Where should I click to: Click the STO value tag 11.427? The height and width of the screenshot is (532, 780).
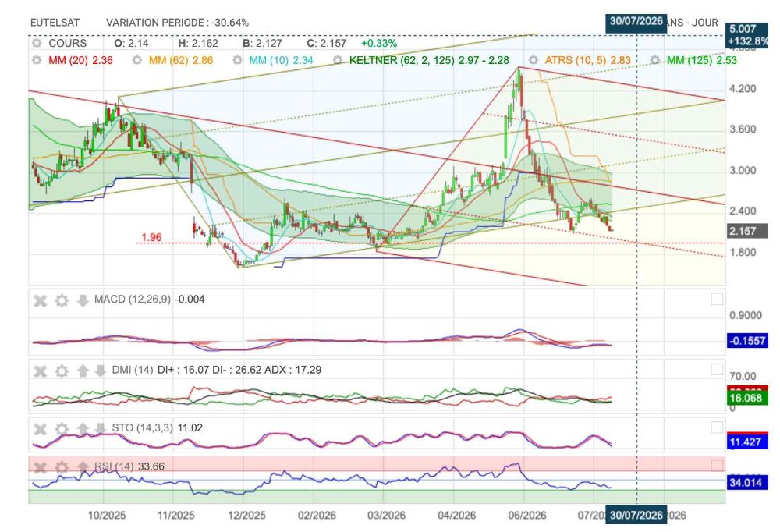click(747, 442)
